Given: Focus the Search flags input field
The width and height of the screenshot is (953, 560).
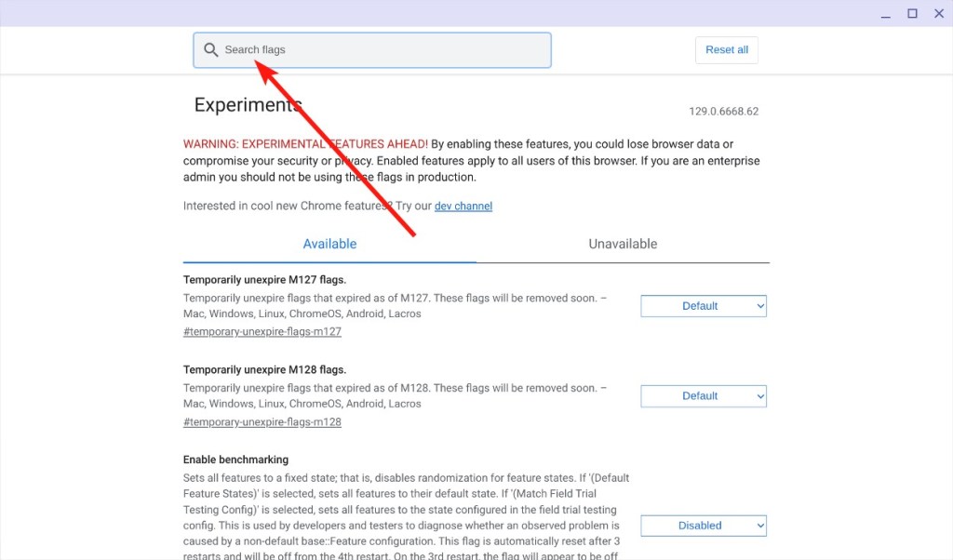Looking at the screenshot, I should click(372, 50).
